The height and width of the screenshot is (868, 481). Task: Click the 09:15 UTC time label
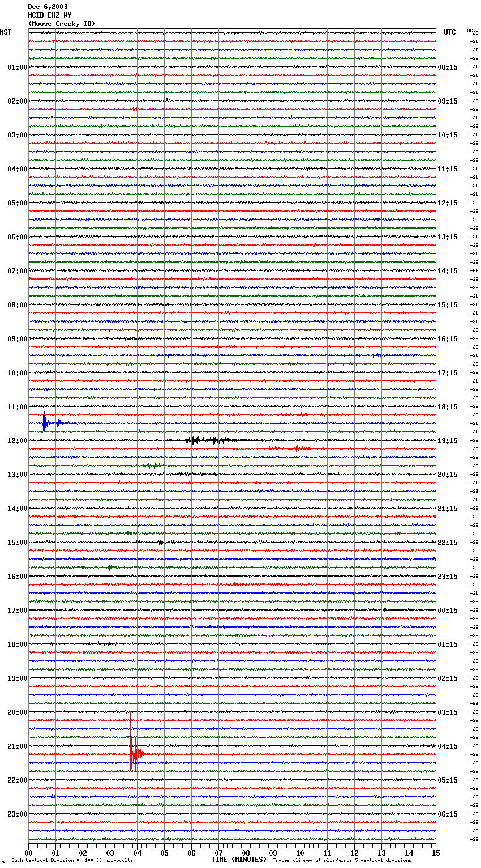pyautogui.click(x=448, y=101)
